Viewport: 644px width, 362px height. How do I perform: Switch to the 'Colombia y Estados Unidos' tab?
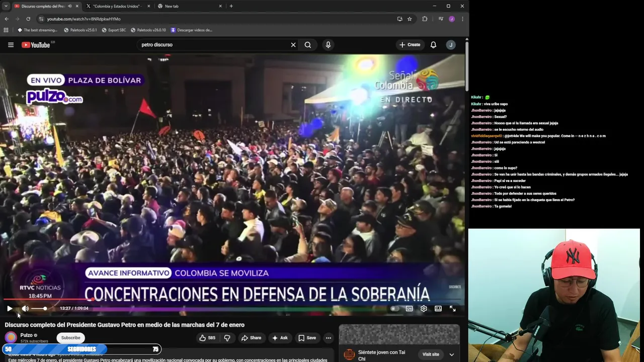click(x=118, y=6)
